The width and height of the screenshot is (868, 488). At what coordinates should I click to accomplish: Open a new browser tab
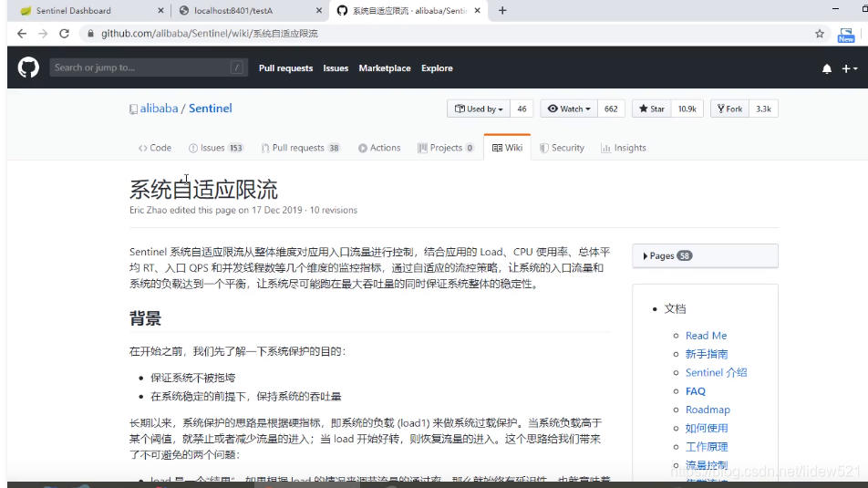(502, 11)
